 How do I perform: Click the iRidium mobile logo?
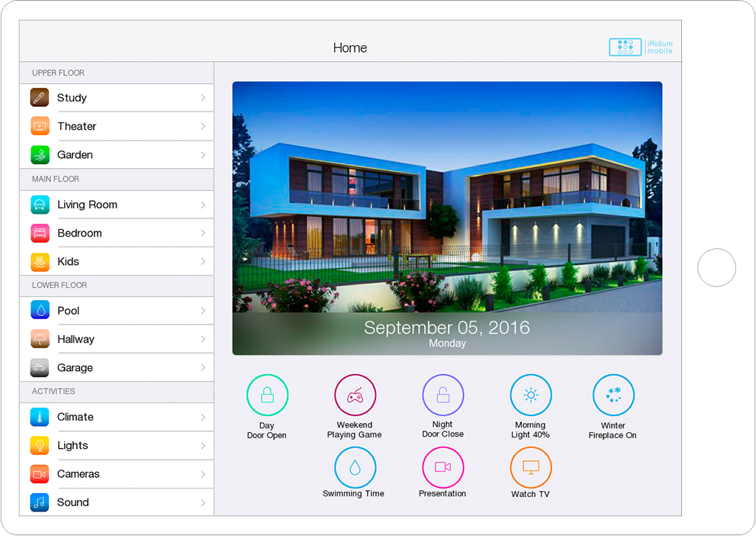pyautogui.click(x=641, y=47)
